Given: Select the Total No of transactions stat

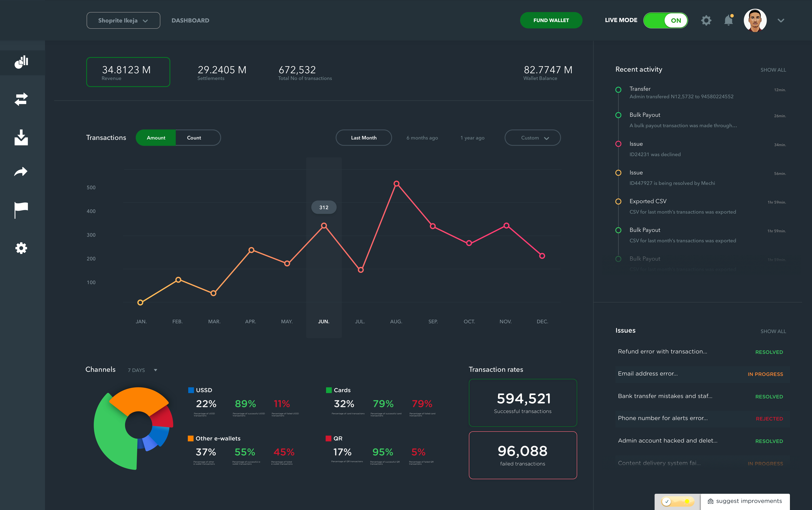Looking at the screenshot, I should click(305, 72).
